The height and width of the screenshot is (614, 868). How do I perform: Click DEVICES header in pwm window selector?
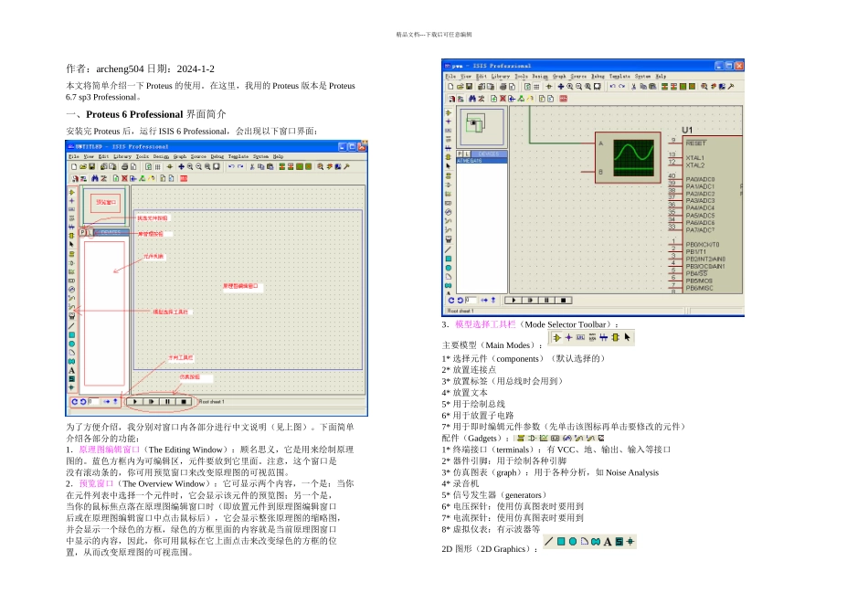[488, 153]
